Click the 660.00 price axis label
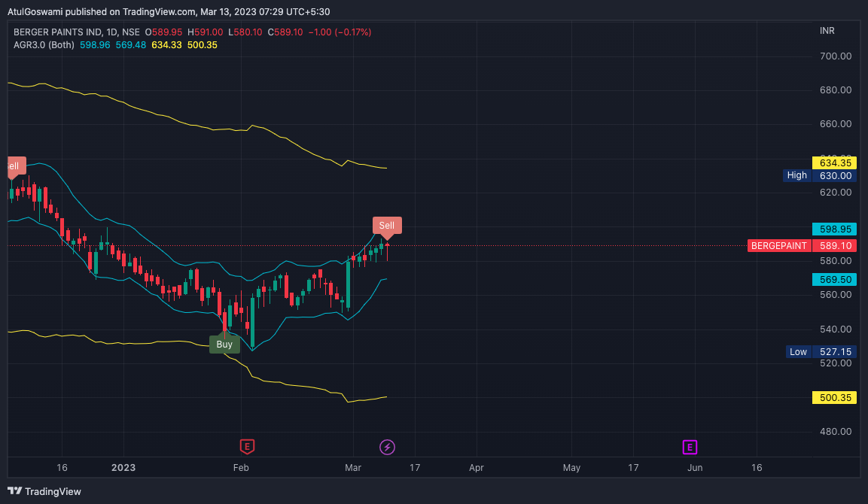The width and height of the screenshot is (868, 504). pyautogui.click(x=836, y=124)
